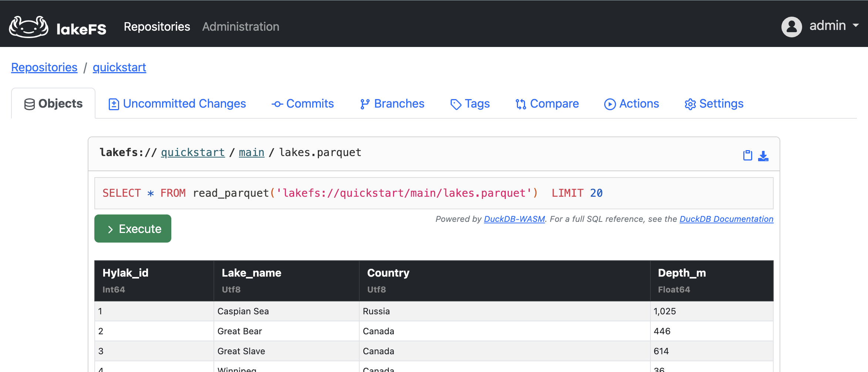Click the Objects database icon

(30, 104)
